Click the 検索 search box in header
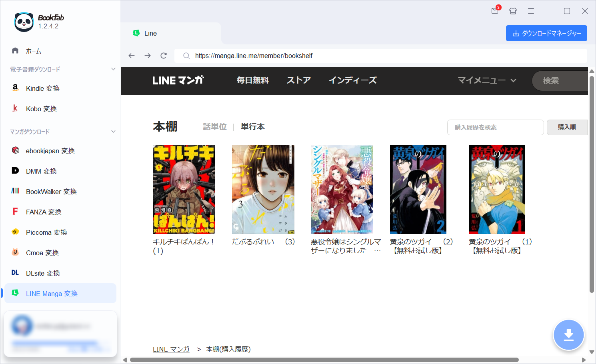 [x=560, y=81]
